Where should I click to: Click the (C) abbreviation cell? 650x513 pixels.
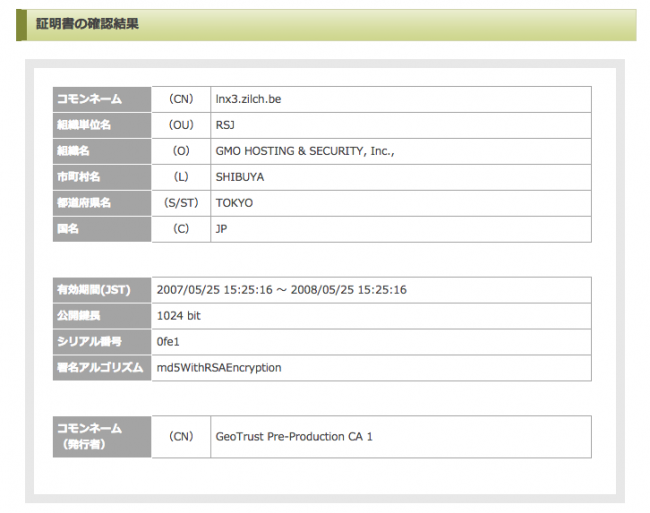[x=181, y=229]
